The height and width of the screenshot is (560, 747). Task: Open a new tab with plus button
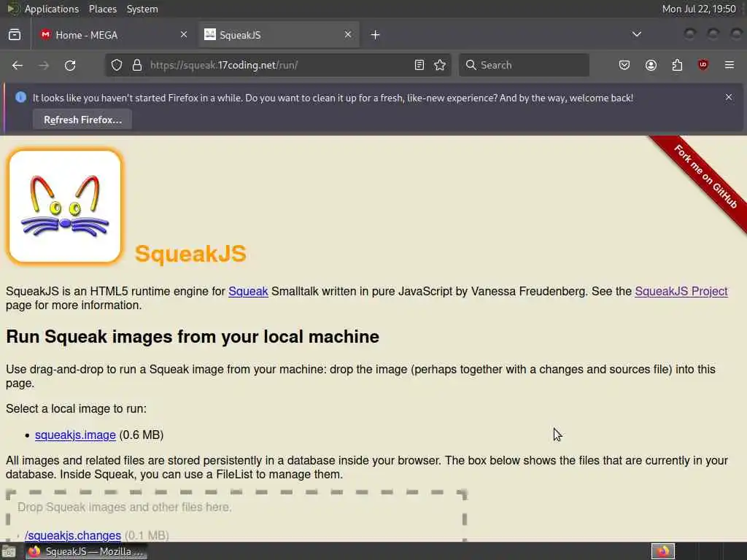(376, 35)
